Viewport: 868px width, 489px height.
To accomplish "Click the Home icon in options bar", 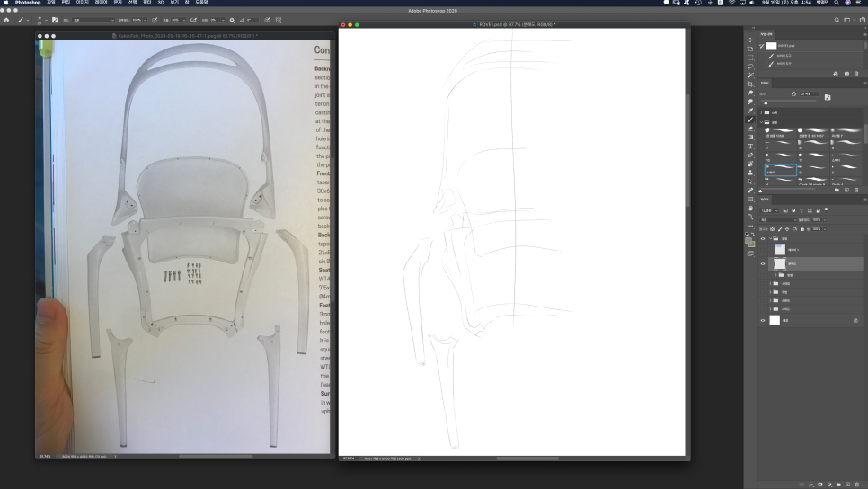I will click(6, 20).
